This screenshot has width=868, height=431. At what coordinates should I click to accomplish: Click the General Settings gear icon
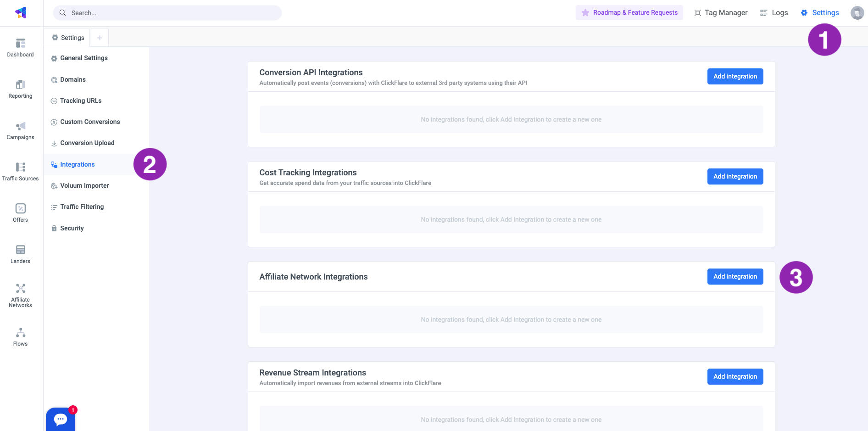(54, 58)
